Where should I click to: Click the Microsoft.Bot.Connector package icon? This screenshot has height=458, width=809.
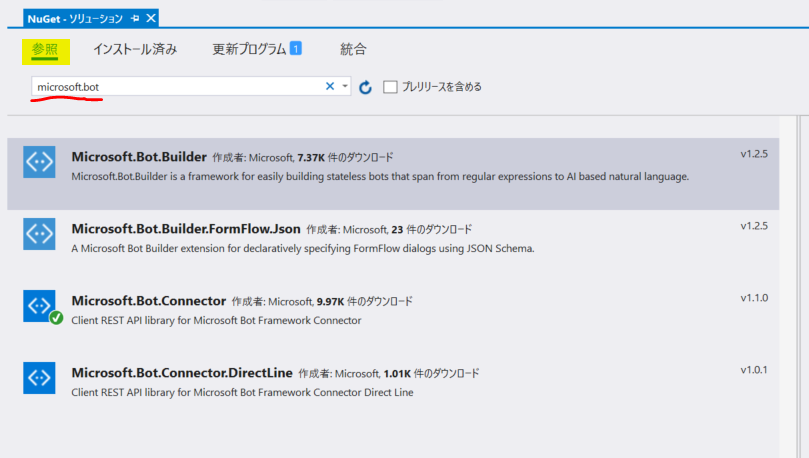click(x=39, y=306)
